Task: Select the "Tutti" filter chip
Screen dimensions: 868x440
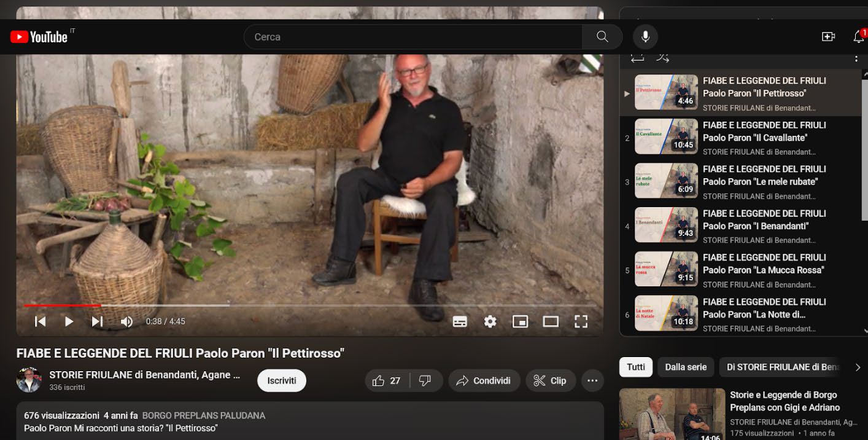Action: coord(636,367)
